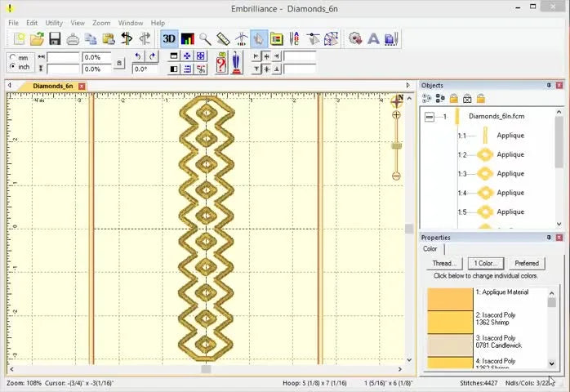Click the canvas horizontal scrollbar right arrow
570x392 pixels.
pos(400,369)
